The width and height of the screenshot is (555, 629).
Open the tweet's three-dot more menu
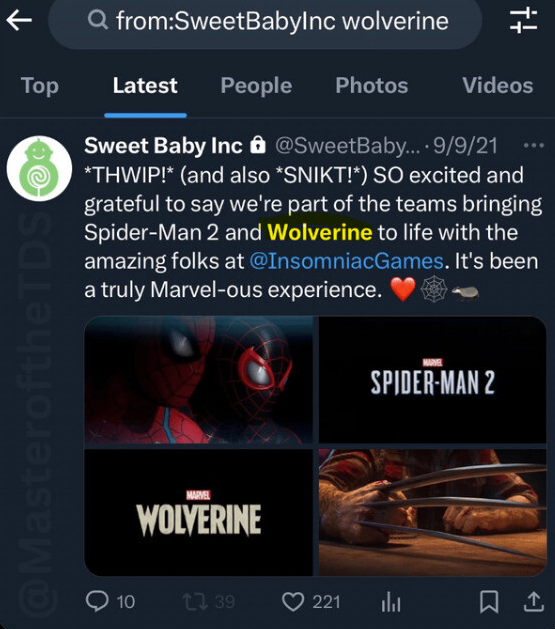click(x=534, y=145)
